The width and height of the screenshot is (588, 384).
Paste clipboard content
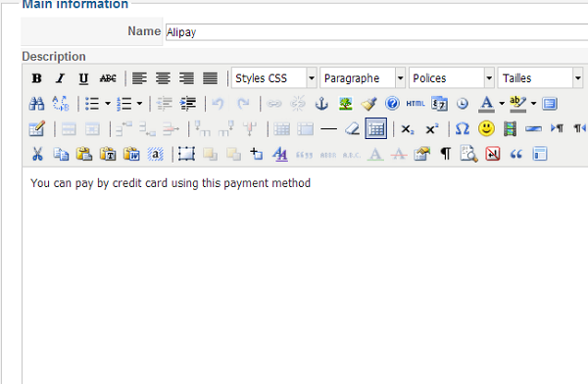(84, 154)
